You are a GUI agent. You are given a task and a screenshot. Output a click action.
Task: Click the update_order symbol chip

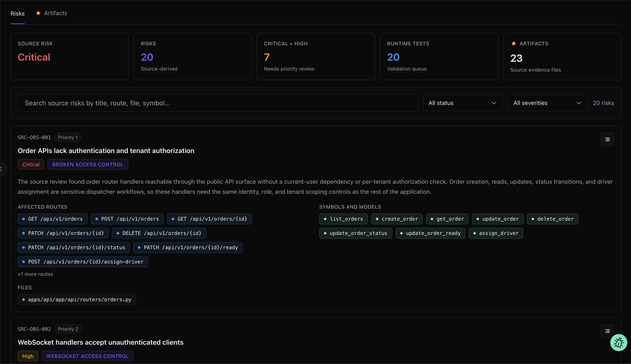tap(498, 219)
